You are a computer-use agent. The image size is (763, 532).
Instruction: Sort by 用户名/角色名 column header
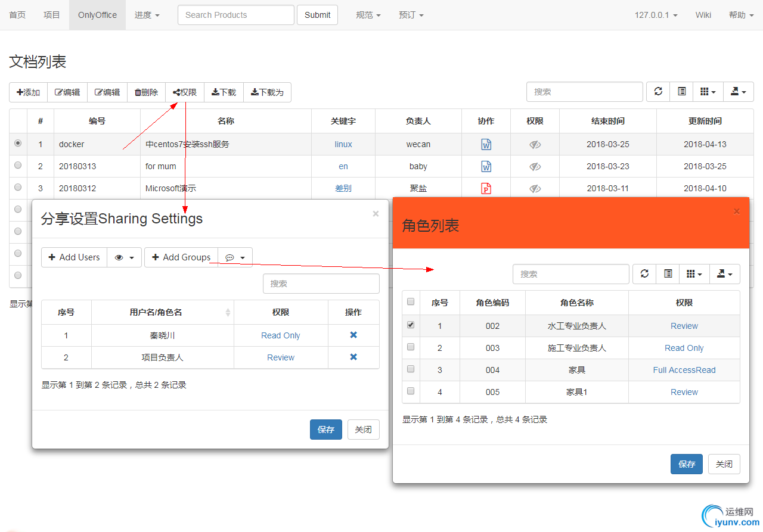coord(163,312)
